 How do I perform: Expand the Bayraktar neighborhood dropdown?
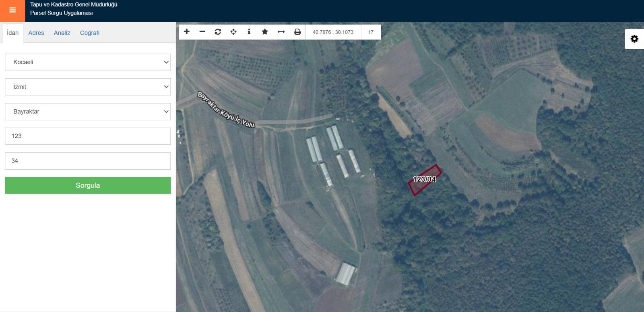[x=88, y=112]
